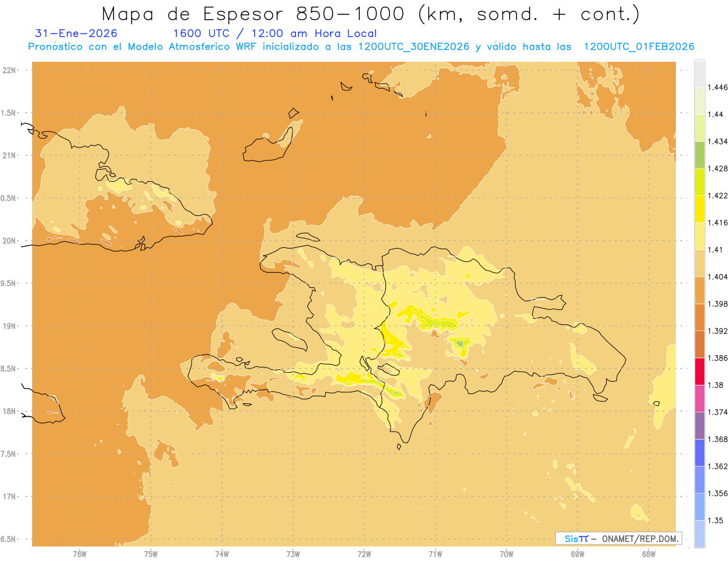Click the '76W' longitude label
This screenshot has height=562, width=728.
pyautogui.click(x=79, y=554)
